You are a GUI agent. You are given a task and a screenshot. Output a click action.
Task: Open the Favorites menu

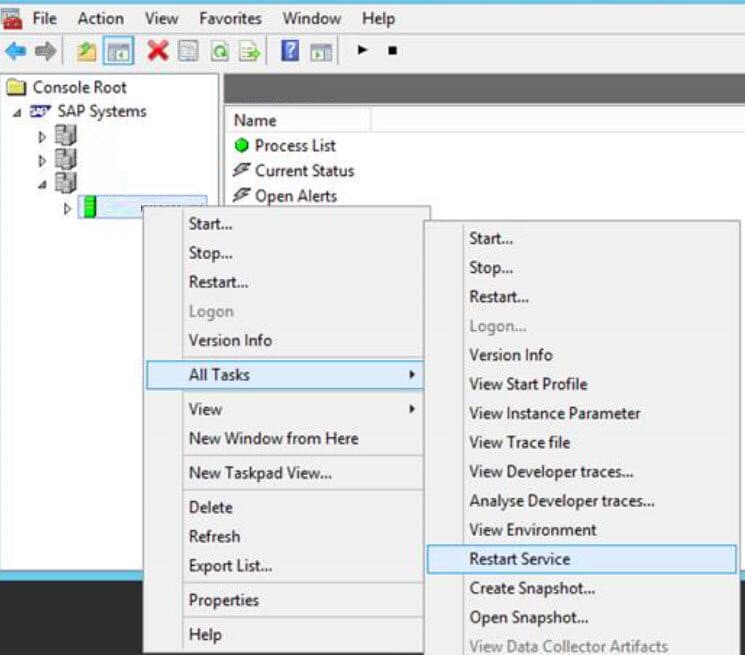click(x=229, y=18)
